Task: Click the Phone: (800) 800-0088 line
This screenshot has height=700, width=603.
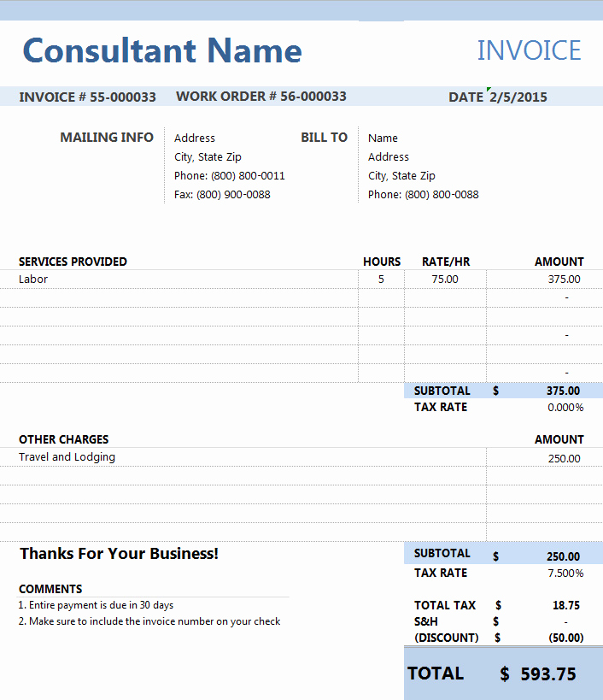Action: tap(424, 195)
